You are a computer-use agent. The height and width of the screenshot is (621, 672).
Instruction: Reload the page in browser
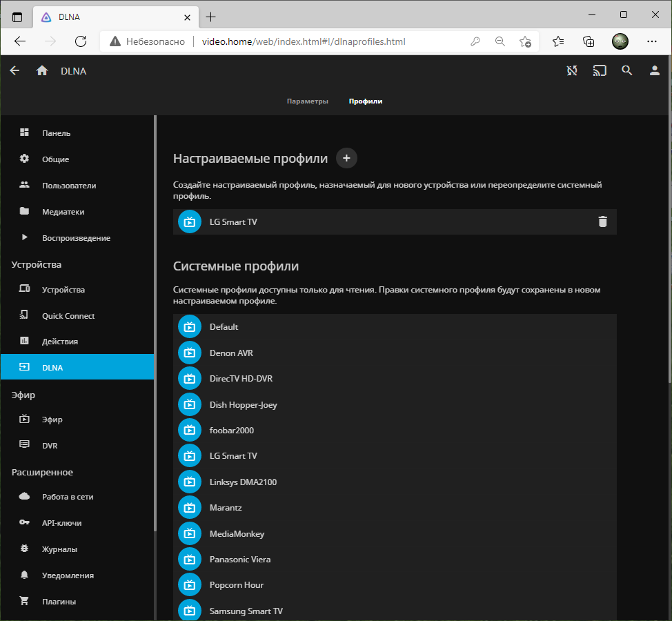pos(81,41)
